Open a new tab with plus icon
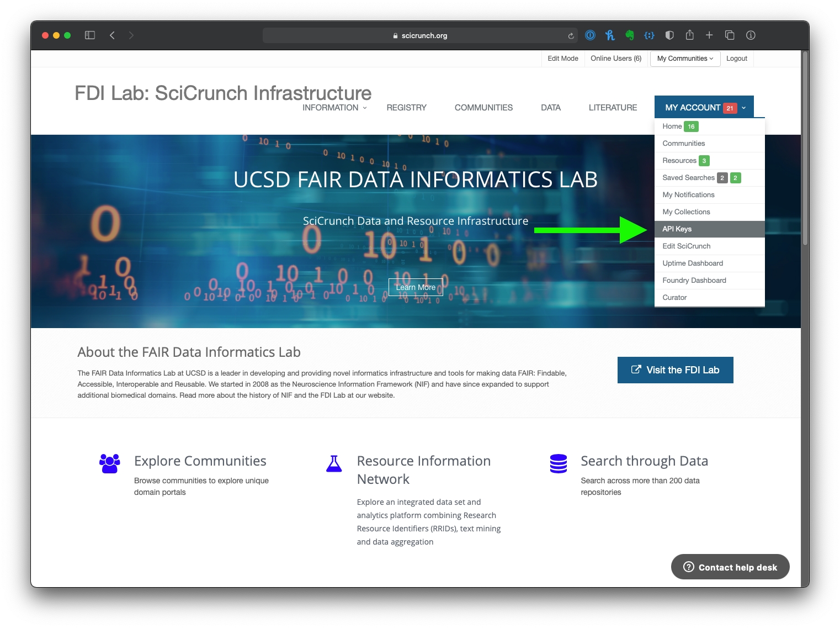 [x=709, y=35]
